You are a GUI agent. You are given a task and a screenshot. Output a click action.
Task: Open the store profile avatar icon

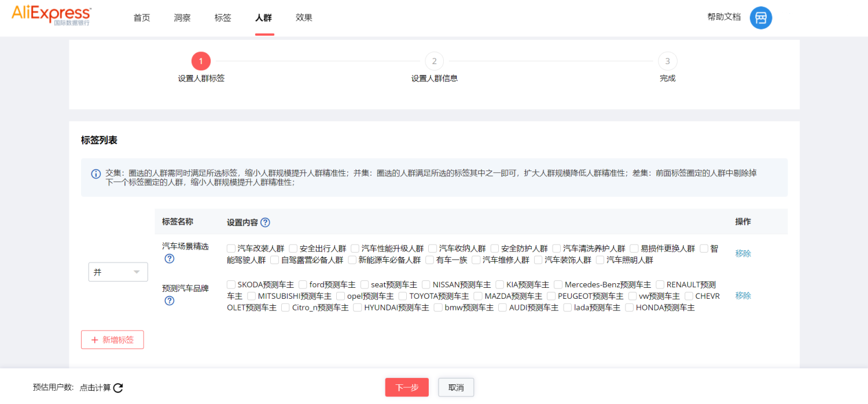pos(761,18)
